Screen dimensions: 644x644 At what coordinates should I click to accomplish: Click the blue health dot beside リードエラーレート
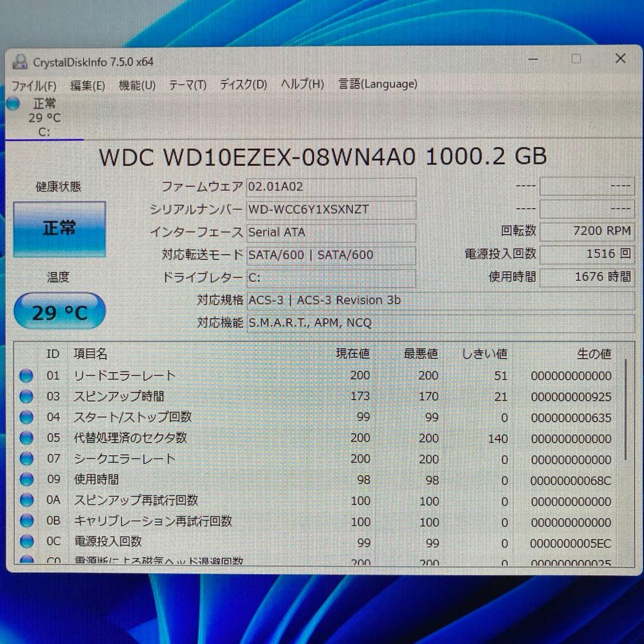[26, 376]
